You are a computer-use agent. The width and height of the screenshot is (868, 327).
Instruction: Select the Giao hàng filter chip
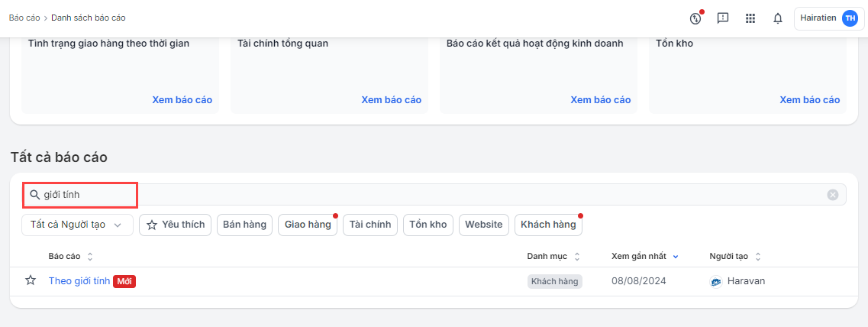[308, 225]
